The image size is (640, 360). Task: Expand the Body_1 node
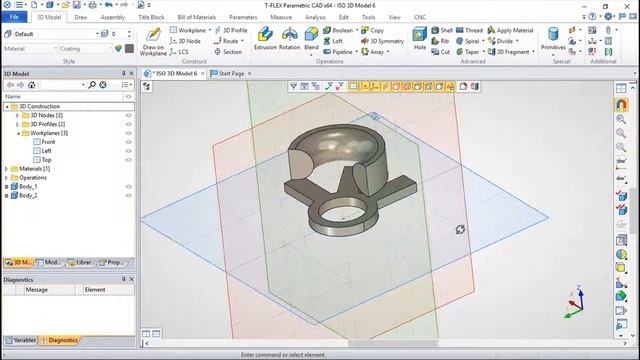[6, 187]
